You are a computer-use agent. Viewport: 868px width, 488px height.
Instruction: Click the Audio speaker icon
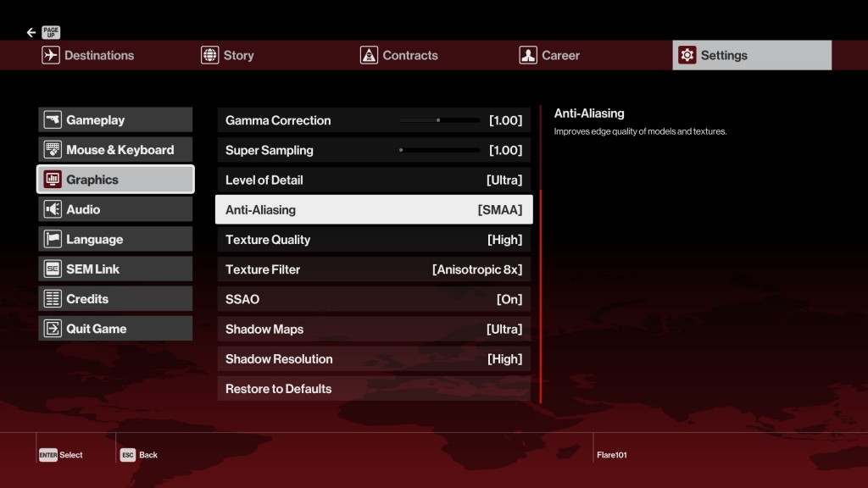click(53, 209)
